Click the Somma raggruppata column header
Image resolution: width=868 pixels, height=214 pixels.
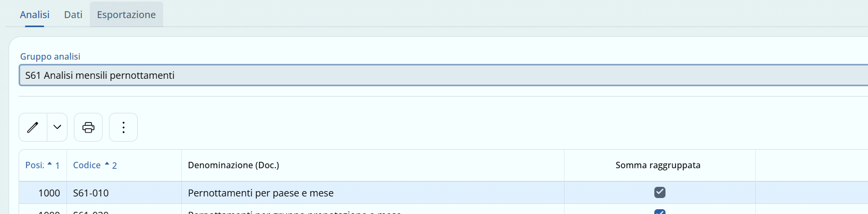click(x=658, y=166)
